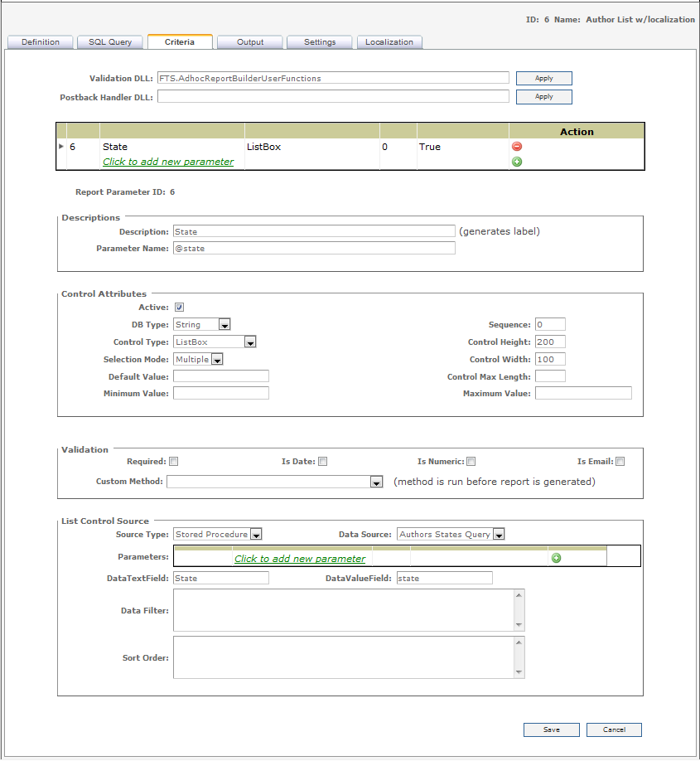Select the Criteria tab
The height and width of the screenshot is (761, 700).
[x=180, y=41]
